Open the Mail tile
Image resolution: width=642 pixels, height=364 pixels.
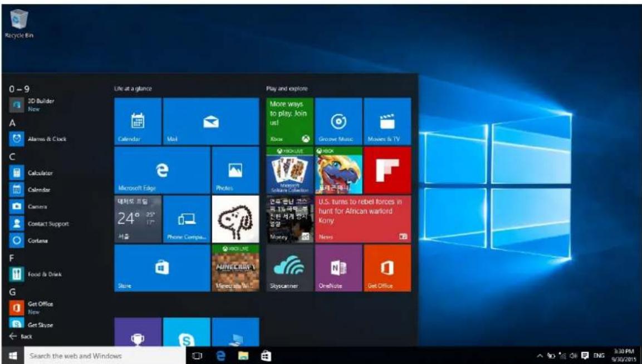point(211,121)
